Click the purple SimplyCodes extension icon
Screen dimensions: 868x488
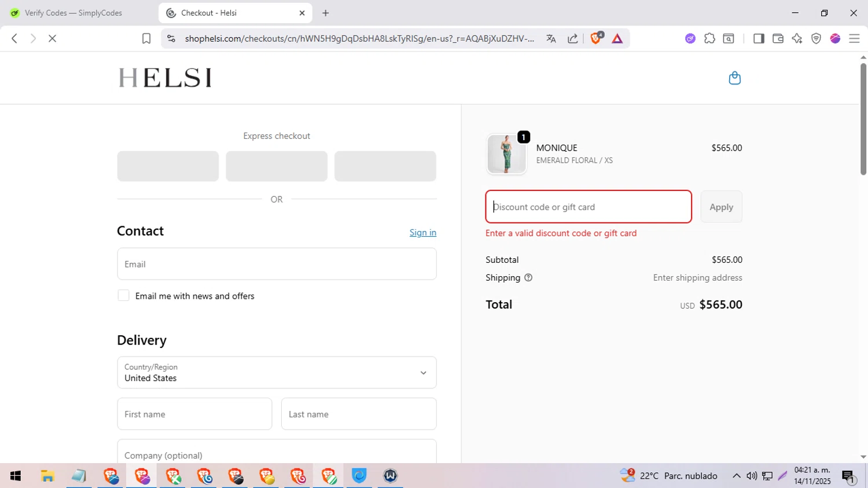click(x=690, y=39)
